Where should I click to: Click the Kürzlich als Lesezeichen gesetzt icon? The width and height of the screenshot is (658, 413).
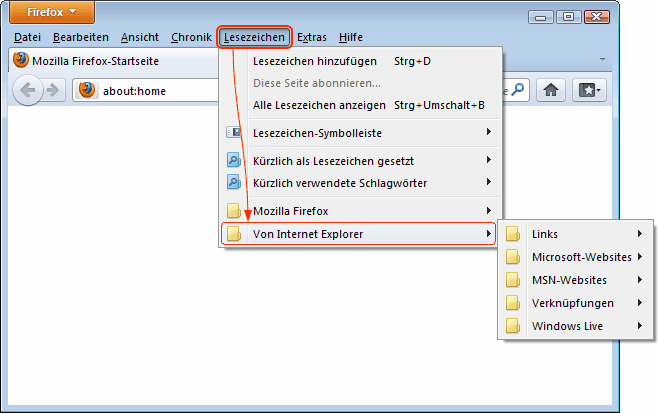coord(233,160)
